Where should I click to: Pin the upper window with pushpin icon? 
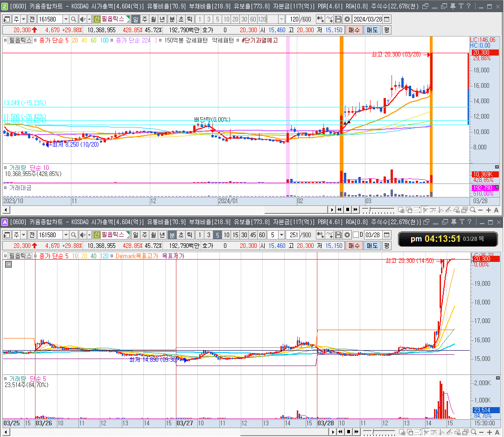coord(453,6)
